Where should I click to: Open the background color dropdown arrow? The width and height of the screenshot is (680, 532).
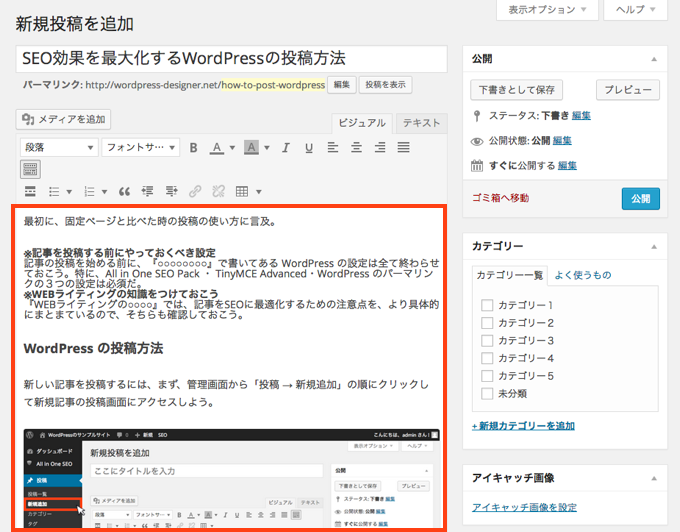[267, 148]
